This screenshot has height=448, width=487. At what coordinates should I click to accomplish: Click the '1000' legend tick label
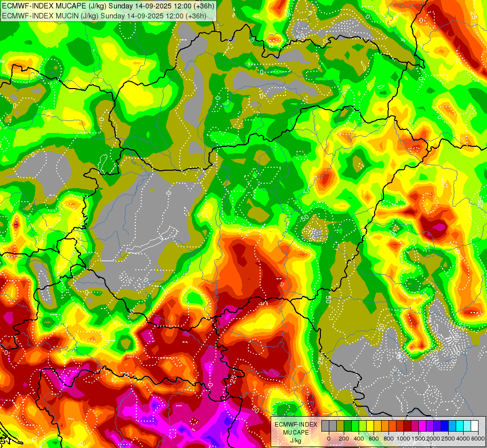(x=403, y=439)
